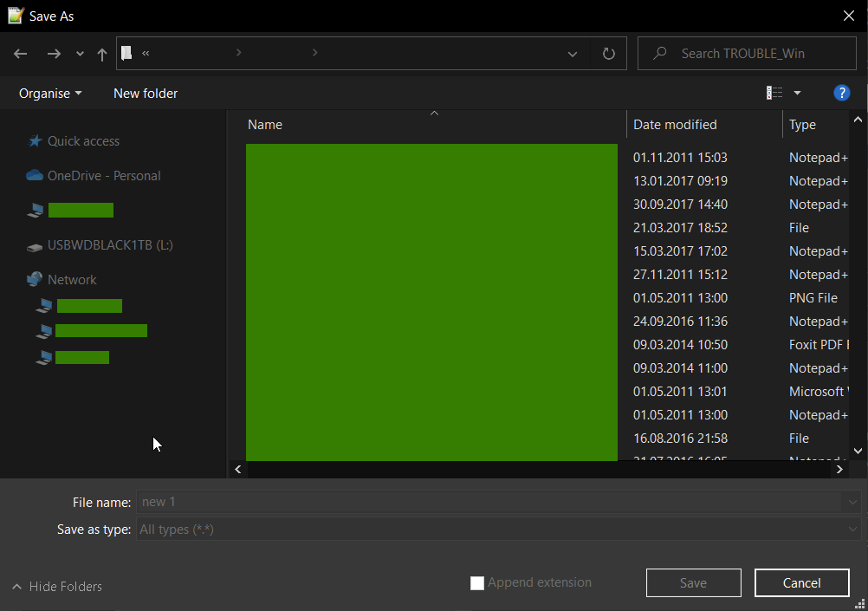
Task: Select the 30.09.2017 14:40 date entry
Action: click(680, 205)
